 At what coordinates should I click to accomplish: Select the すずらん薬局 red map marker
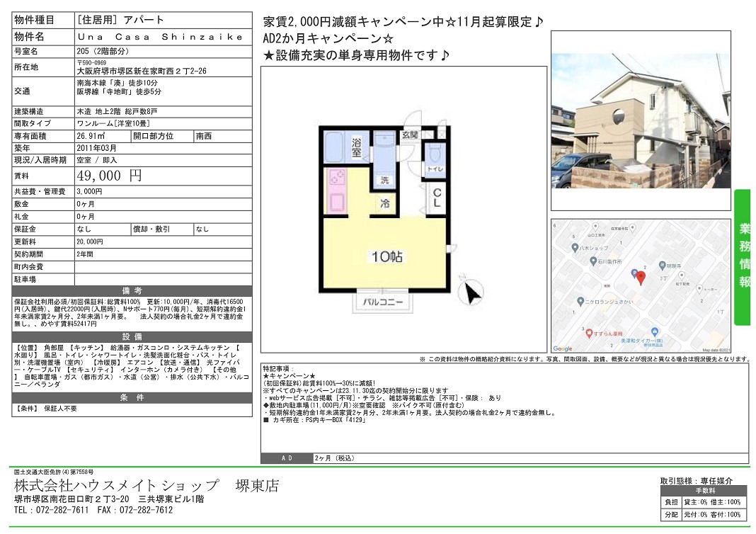point(588,333)
